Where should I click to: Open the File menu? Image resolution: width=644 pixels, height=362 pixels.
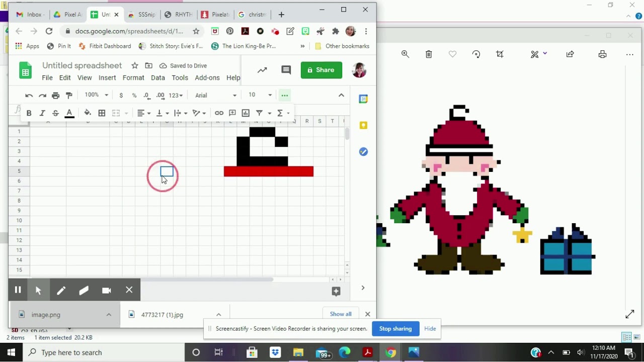(x=47, y=78)
